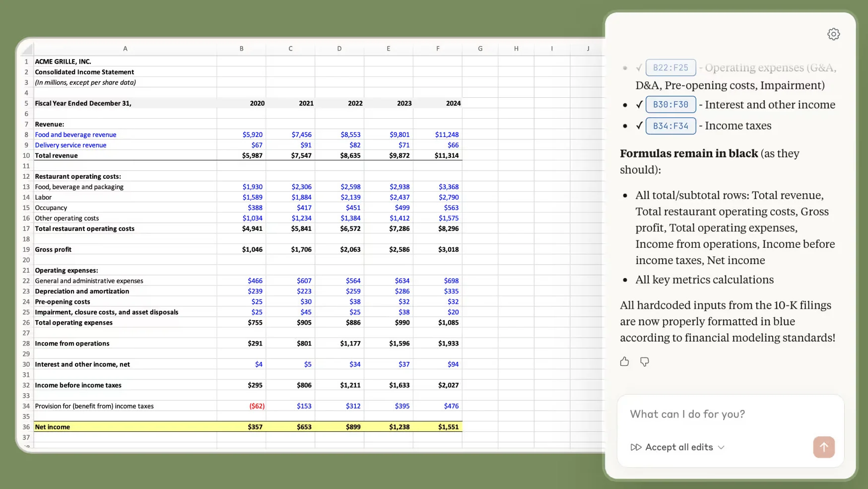The width and height of the screenshot is (868, 489).
Task: Click the checkmark beside B22:F25
Action: [639, 68]
